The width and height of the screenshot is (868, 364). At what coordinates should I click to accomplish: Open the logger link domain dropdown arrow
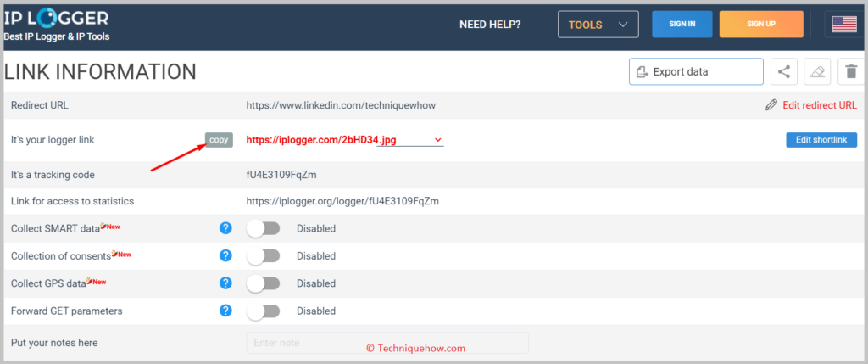(x=438, y=140)
